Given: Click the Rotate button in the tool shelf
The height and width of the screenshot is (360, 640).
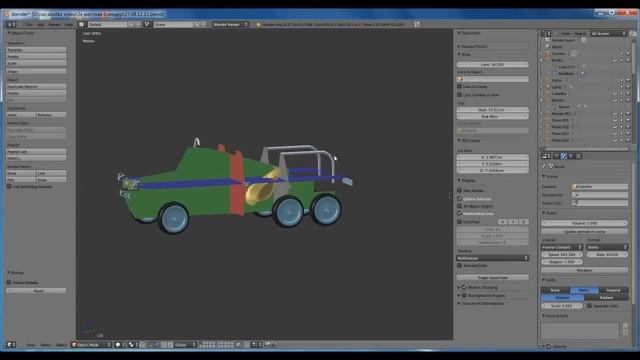Looking at the screenshot, I should (x=36, y=57).
